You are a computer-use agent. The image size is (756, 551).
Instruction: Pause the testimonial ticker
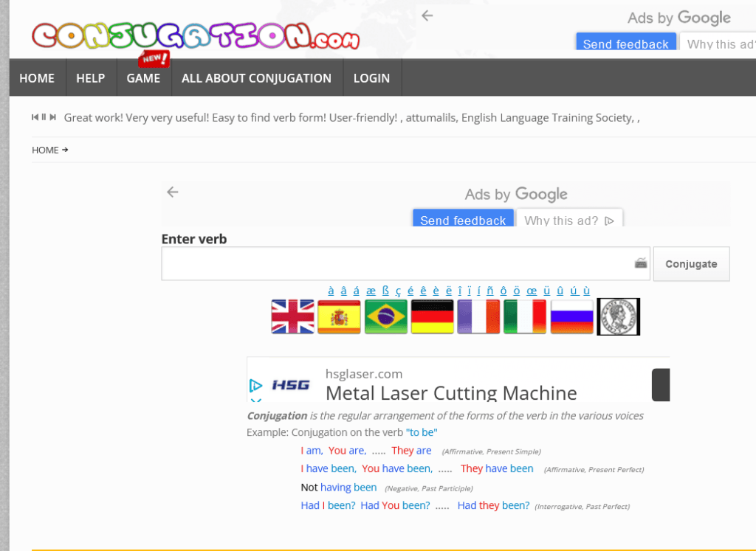point(44,117)
